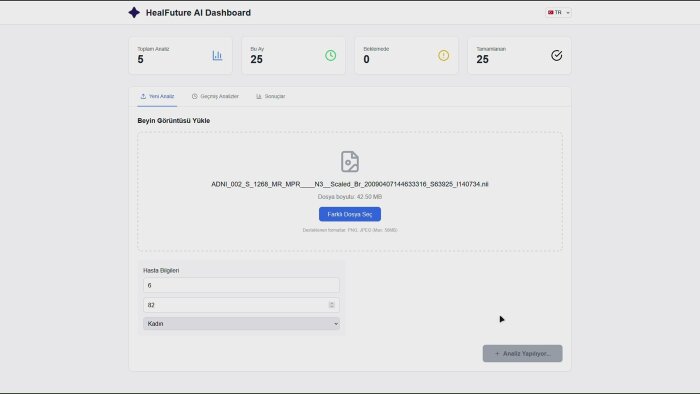Switch to the Sonuçlar tab
The height and width of the screenshot is (394, 700).
tap(271, 96)
